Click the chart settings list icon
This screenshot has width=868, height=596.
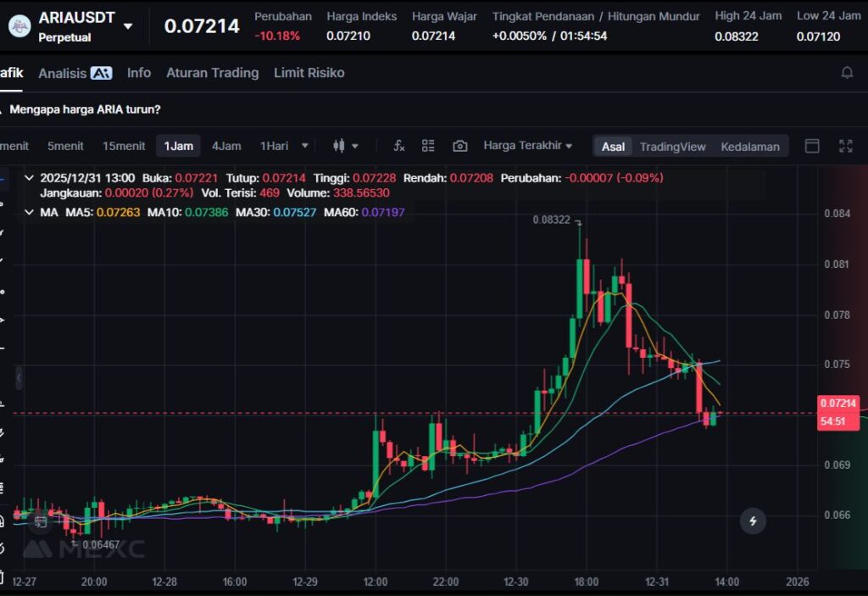pyautogui.click(x=428, y=146)
